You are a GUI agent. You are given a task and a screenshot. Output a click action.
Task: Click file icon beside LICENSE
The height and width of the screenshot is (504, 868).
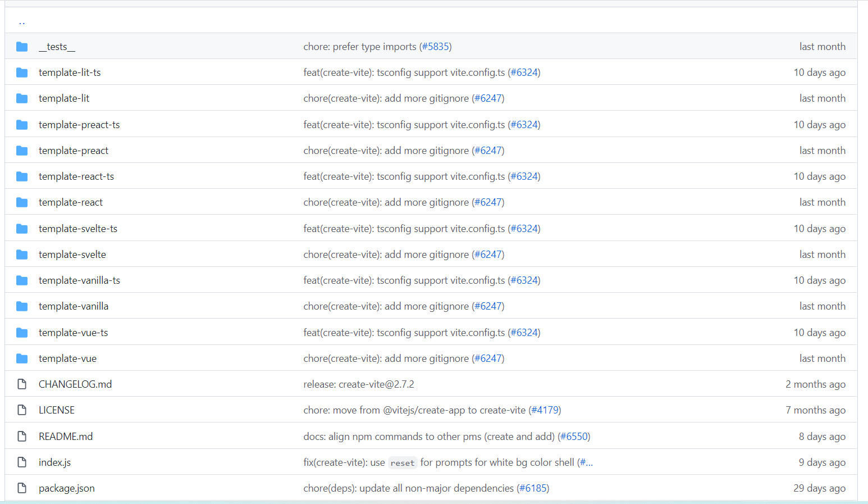pos(22,410)
